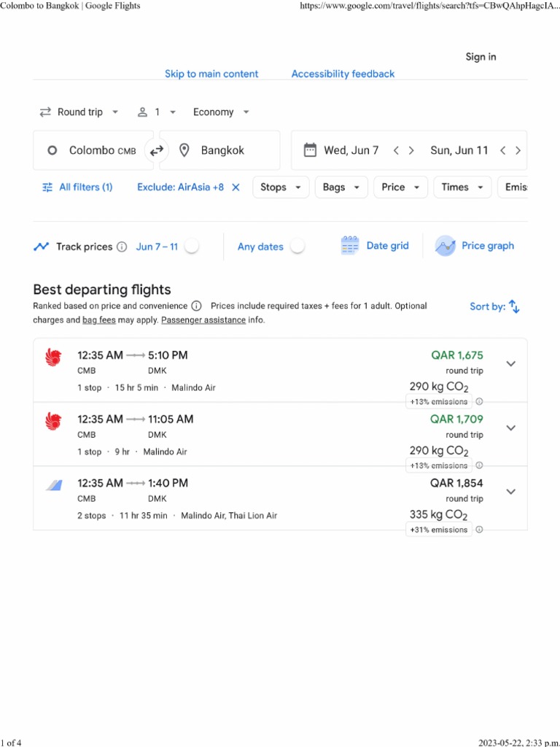Open the Economy class dropdown
Viewport: 560px width, 747px height.
(x=221, y=112)
